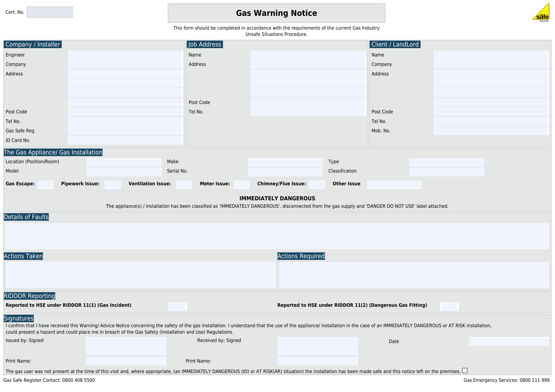Click the Gas Safe Reg field

[125, 131]
